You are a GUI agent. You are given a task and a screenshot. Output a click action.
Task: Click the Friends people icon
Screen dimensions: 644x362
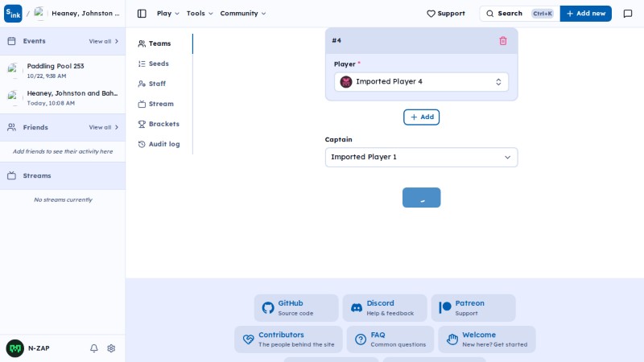point(11,127)
